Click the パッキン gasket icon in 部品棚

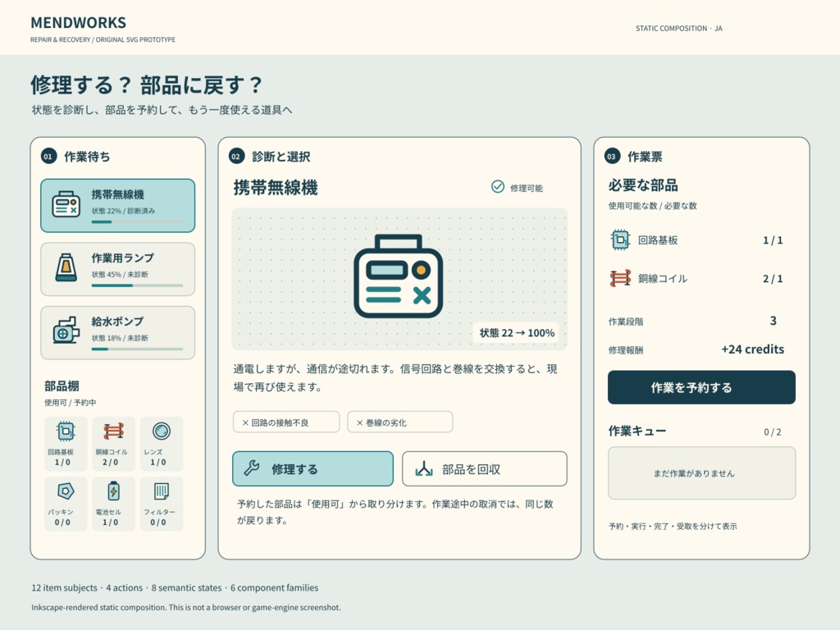(x=66, y=491)
